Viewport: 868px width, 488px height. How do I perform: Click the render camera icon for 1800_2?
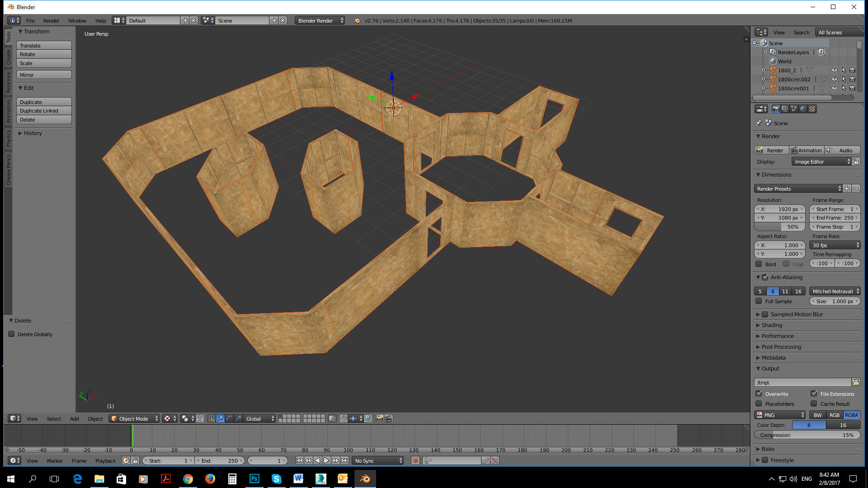coord(852,70)
